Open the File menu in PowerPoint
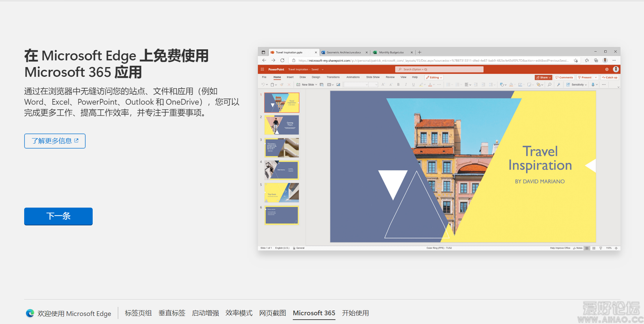This screenshot has width=644, height=324. (x=264, y=77)
